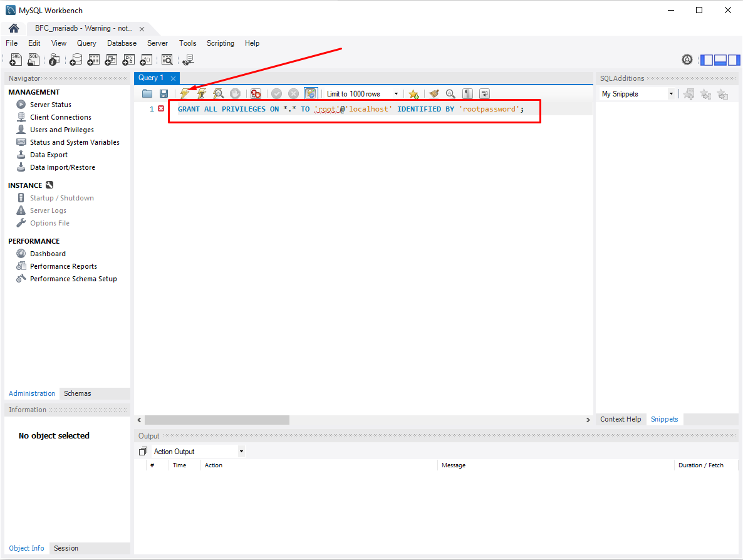
Task: Switch to the Administration tab
Action: pyautogui.click(x=32, y=393)
